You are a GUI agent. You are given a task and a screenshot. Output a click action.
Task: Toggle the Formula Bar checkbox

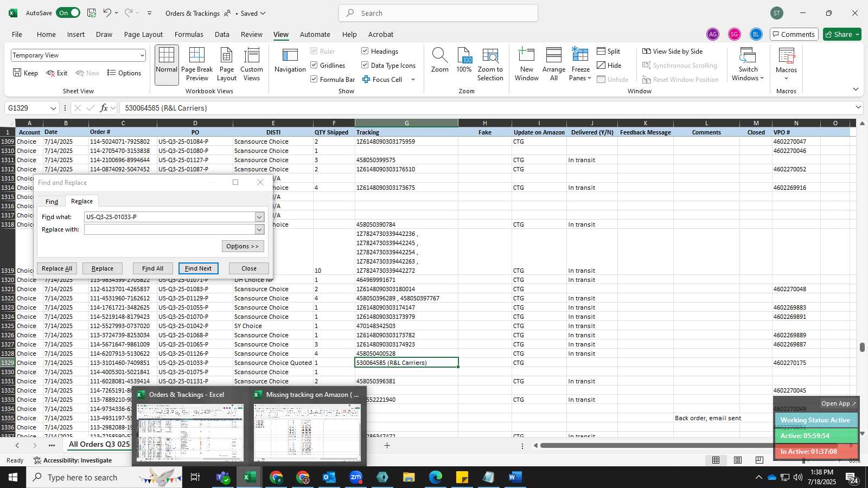(314, 79)
